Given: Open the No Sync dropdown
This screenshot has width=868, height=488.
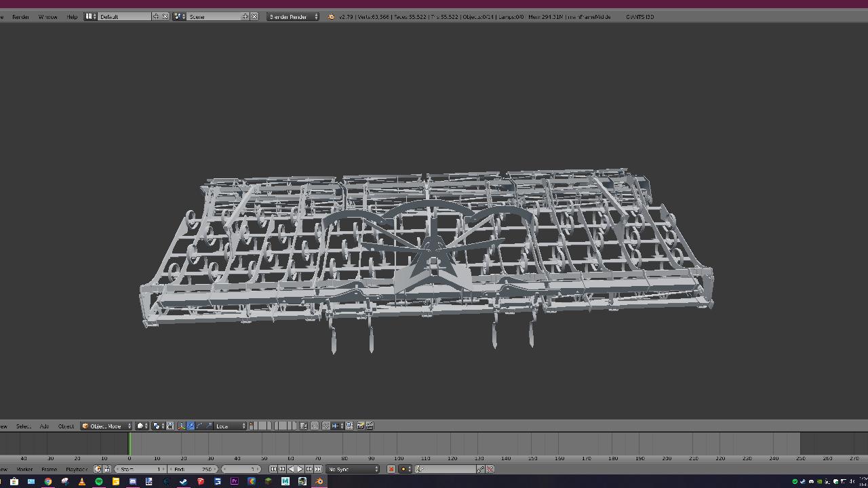Looking at the screenshot, I should 353,469.
